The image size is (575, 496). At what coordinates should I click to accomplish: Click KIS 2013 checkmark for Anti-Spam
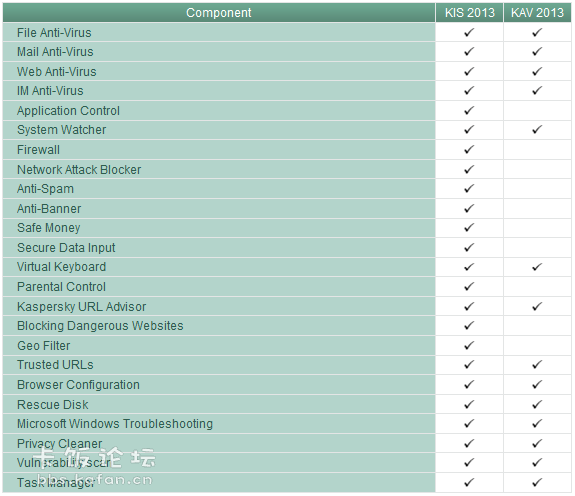tap(469, 188)
